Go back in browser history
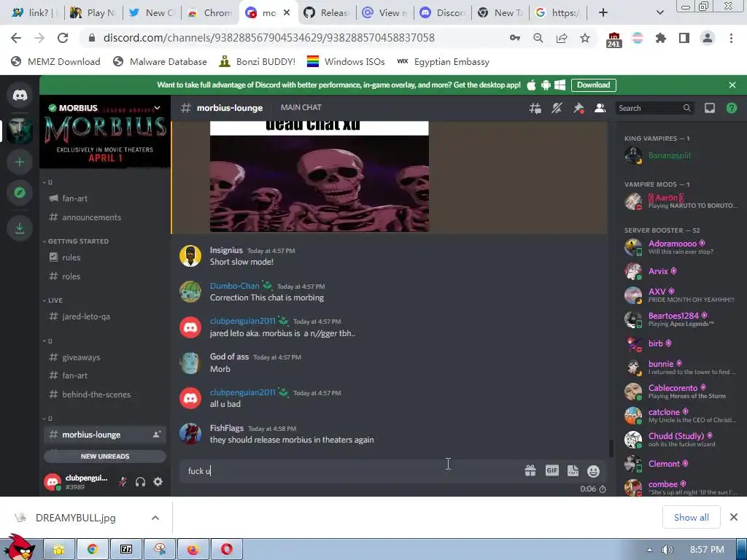Viewport: 747px width, 560px height. click(16, 38)
